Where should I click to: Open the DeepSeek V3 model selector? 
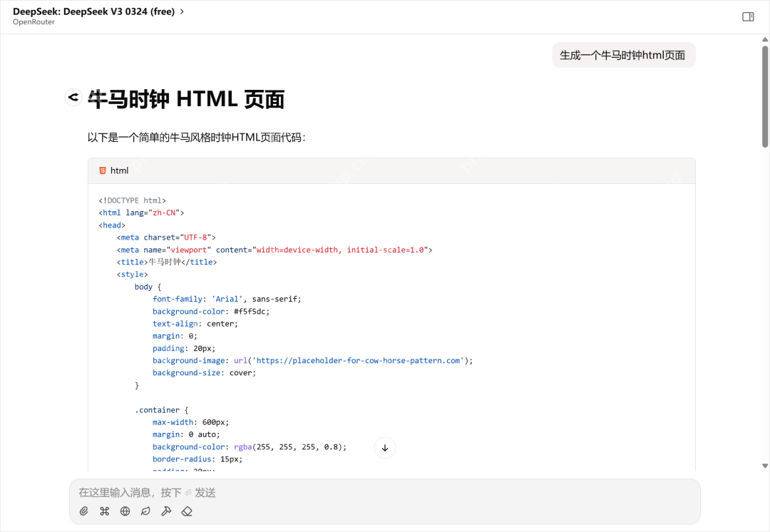click(x=93, y=11)
